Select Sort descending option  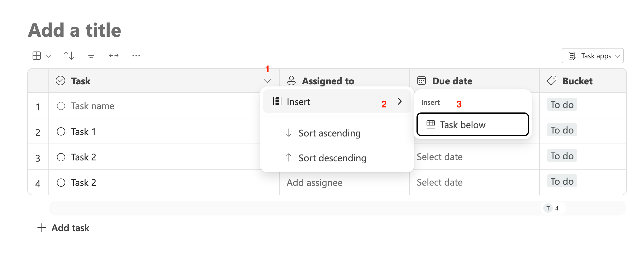332,158
